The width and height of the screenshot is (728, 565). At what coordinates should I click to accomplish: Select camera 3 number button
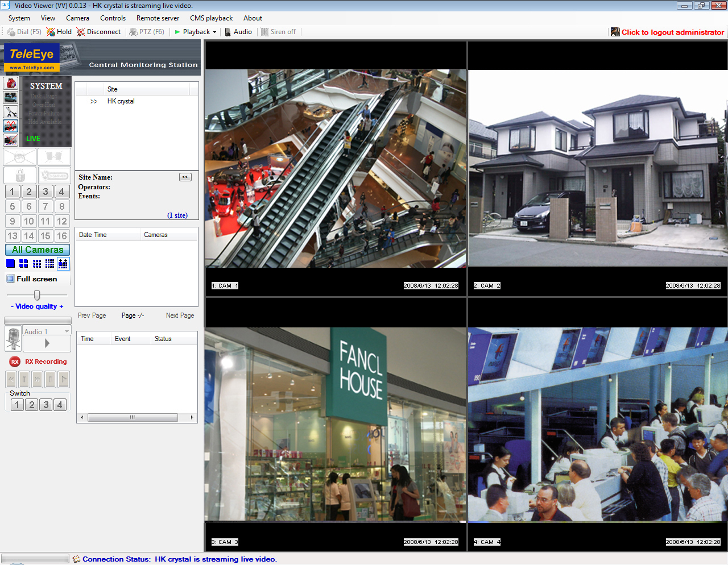click(x=45, y=192)
